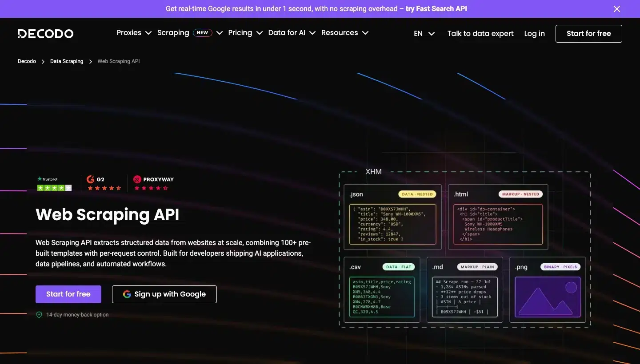Click Web Scraping API breadcrumb text
This screenshot has width=640, height=364.
pos(119,61)
